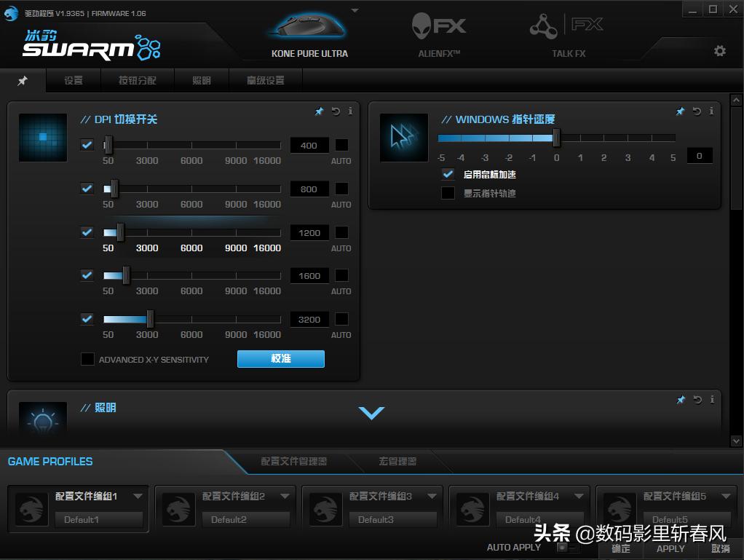Open the profile manager (配置文件管理器) tab
The height and width of the screenshot is (560, 744).
point(293,461)
